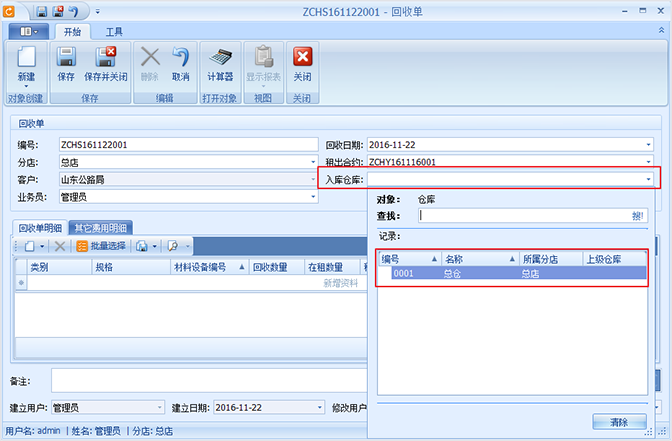Image resolution: width=672 pixels, height=441 pixels.
Task: Click the 批量选择 batch select toolbar button
Action: (x=101, y=245)
